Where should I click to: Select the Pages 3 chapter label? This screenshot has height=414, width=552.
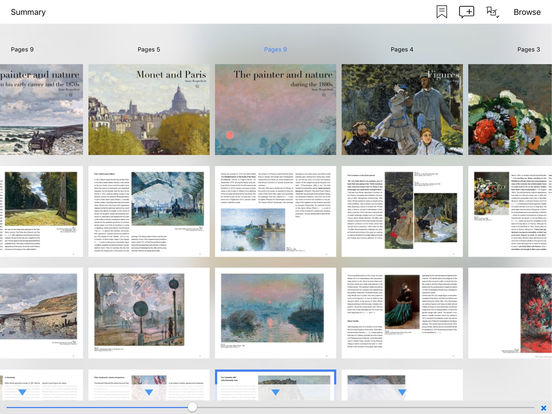pos(528,49)
